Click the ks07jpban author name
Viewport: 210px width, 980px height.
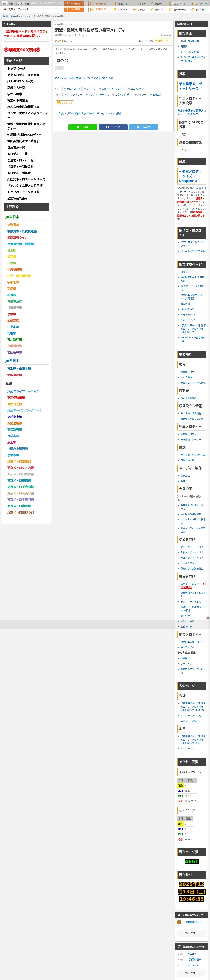click(166, 35)
